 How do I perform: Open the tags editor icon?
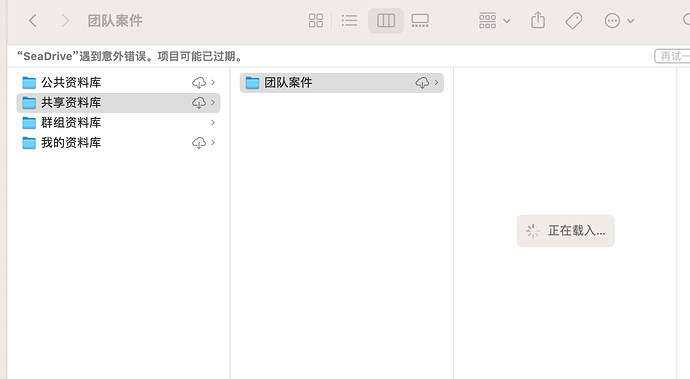pos(573,20)
